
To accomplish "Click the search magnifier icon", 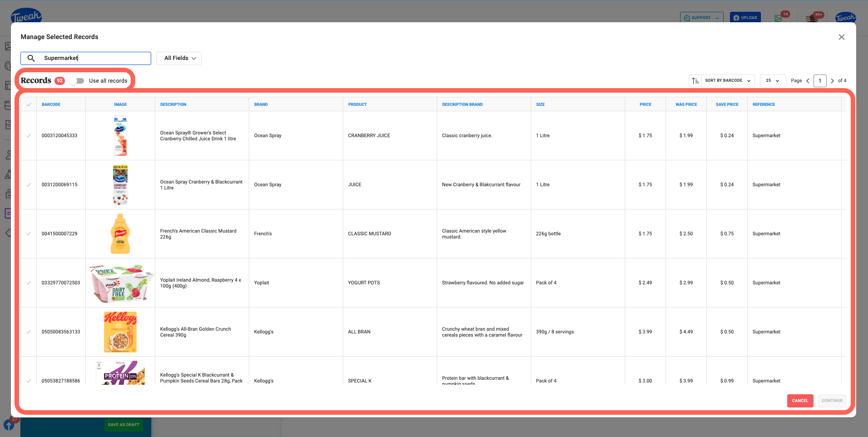I will (31, 58).
